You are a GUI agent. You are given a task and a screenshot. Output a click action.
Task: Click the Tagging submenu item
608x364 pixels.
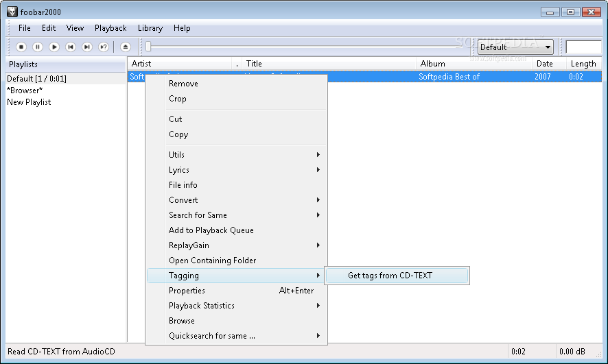point(236,276)
